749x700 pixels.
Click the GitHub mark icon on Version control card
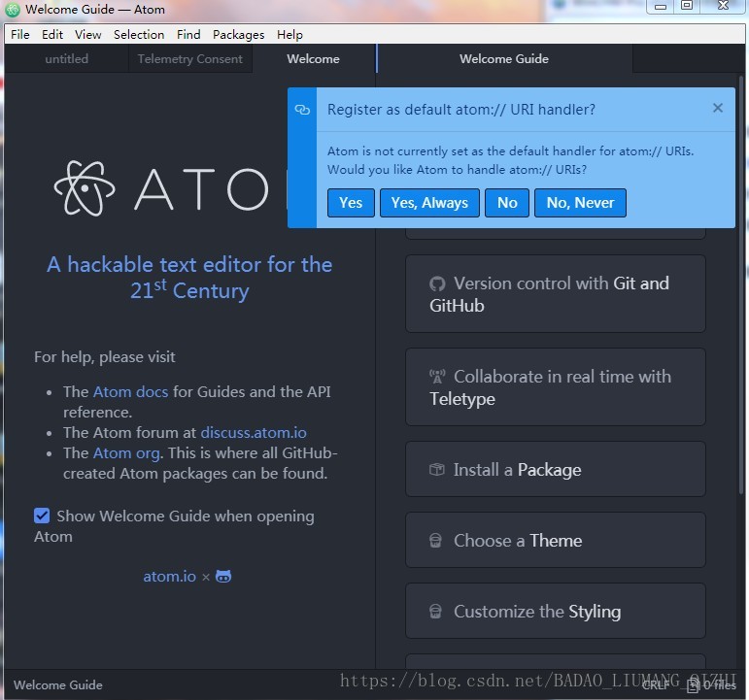[x=437, y=284]
